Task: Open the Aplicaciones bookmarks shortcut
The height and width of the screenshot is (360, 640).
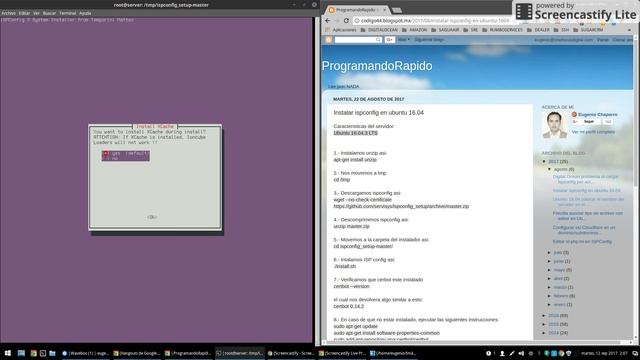Action: click(341, 30)
